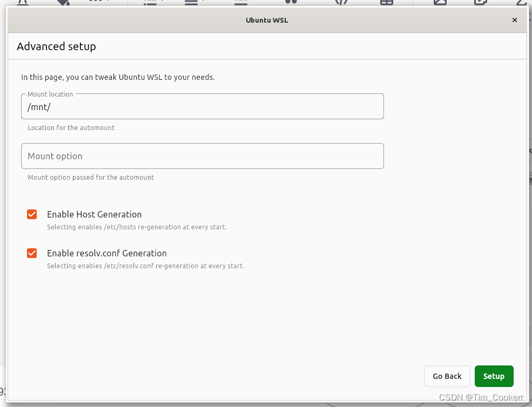Close the Ubuntu WSL dialog

pyautogui.click(x=514, y=20)
